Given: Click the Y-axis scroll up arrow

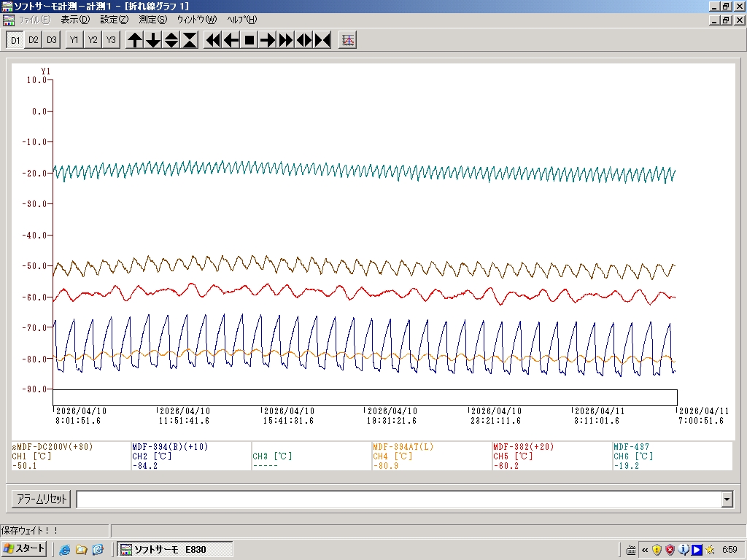Looking at the screenshot, I should (x=135, y=40).
